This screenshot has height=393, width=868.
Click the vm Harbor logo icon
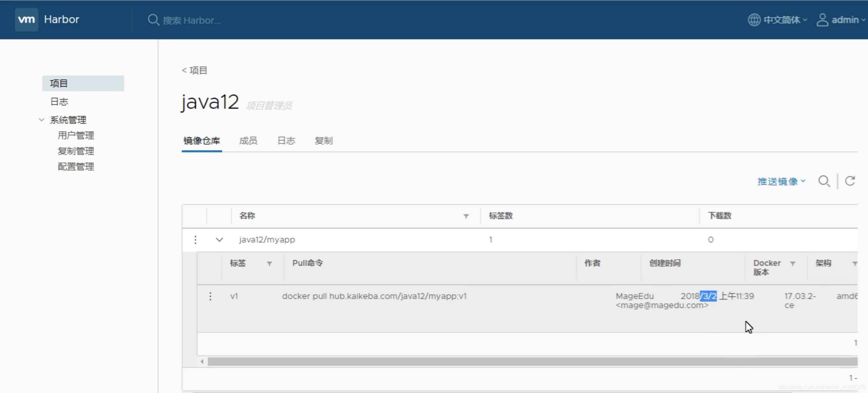[x=26, y=20]
